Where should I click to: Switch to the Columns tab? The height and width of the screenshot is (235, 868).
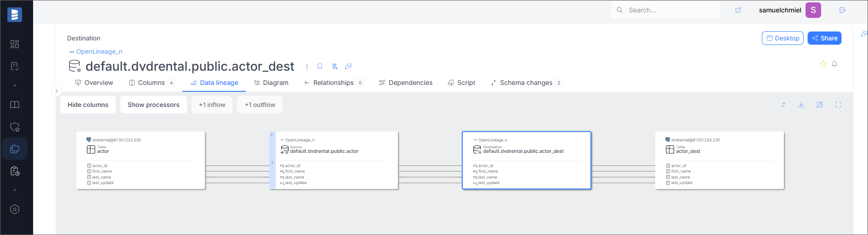(151, 83)
